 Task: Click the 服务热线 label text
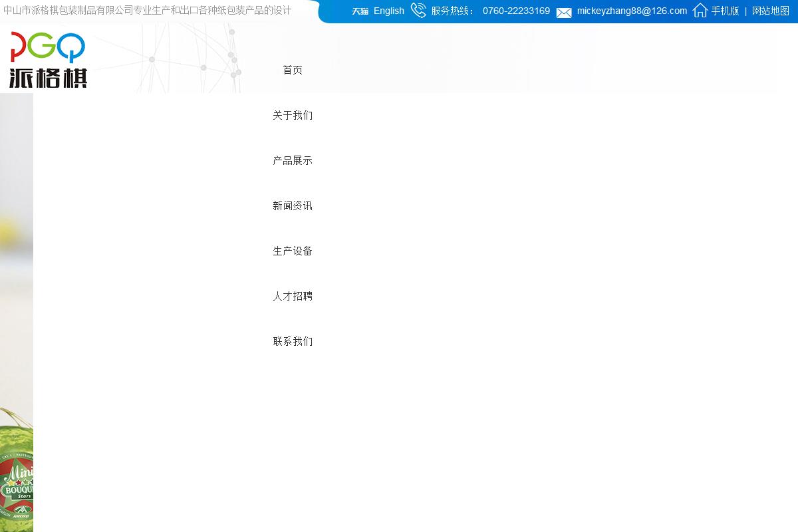coord(452,11)
